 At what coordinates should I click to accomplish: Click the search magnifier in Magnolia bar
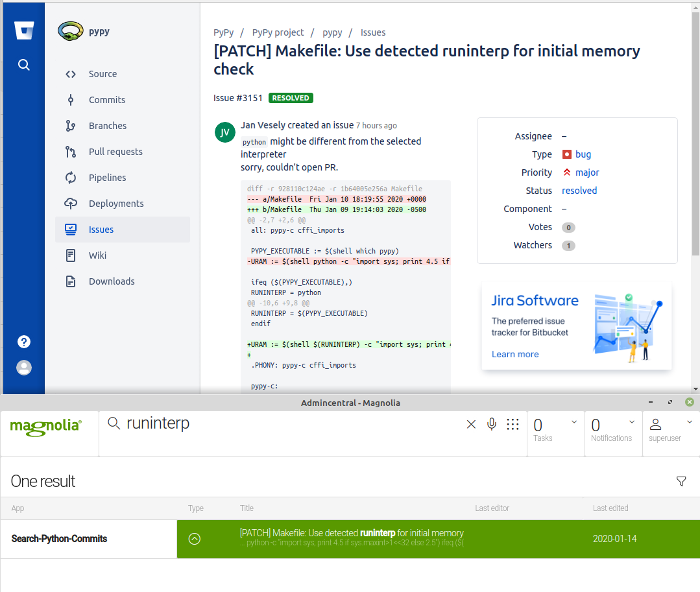coord(114,423)
